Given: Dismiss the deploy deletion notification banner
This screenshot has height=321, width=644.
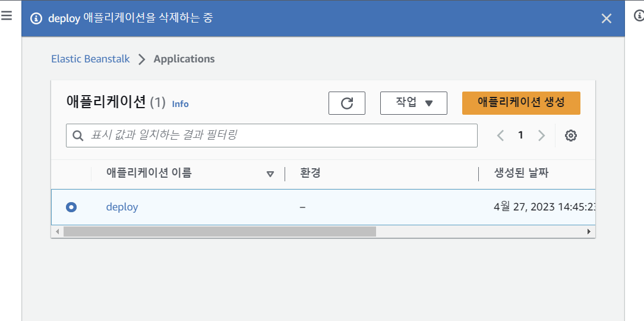Looking at the screenshot, I should (606, 18).
